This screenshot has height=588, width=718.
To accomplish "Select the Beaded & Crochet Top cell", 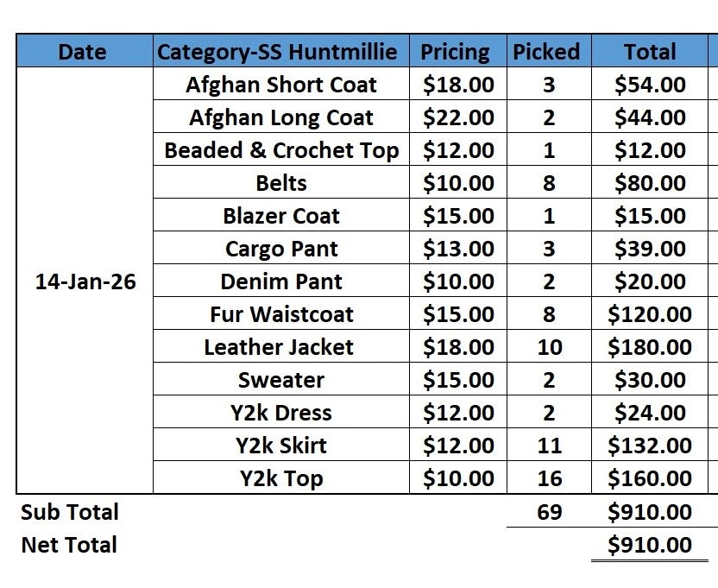I will click(281, 150).
